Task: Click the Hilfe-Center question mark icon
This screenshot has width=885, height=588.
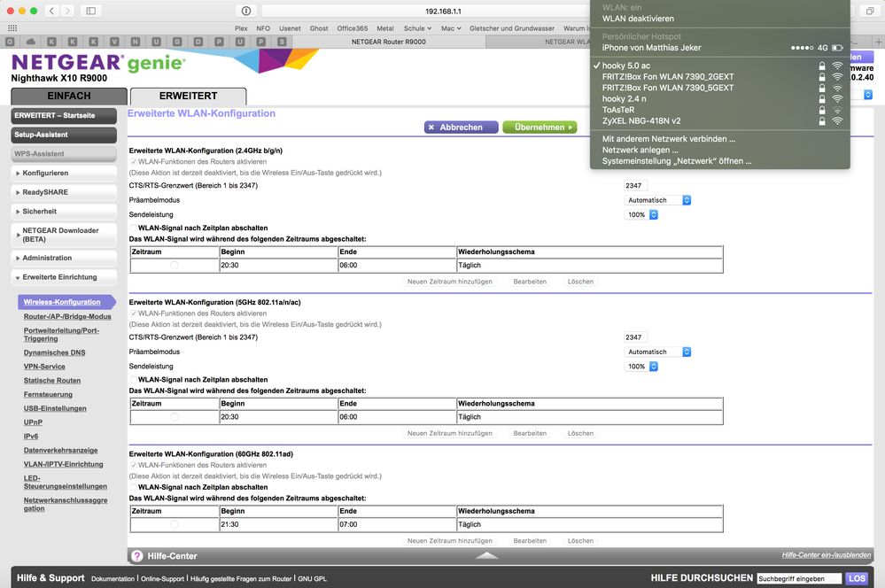Action: 137,556
